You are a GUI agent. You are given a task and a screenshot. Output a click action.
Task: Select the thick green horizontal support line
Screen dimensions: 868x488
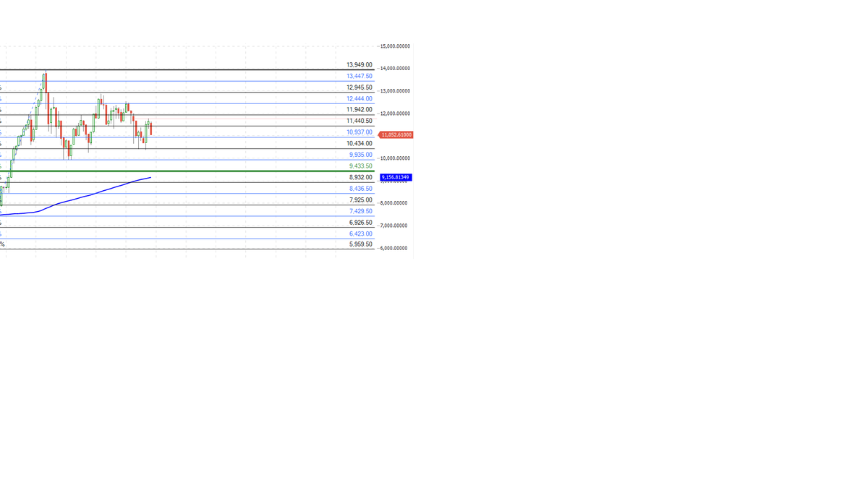(187, 171)
